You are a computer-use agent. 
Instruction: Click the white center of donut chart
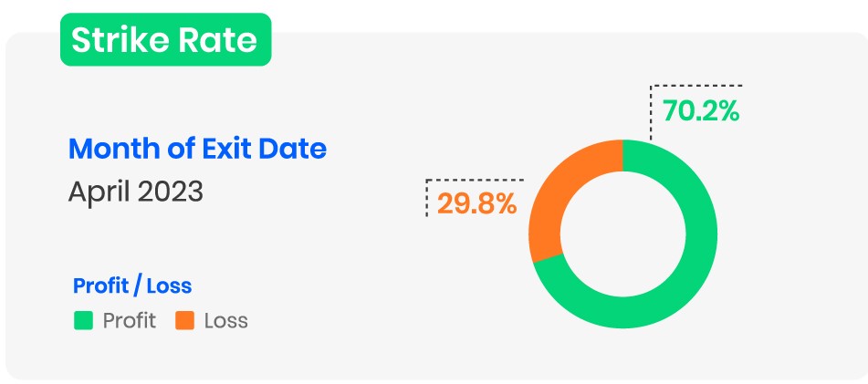[x=622, y=234]
